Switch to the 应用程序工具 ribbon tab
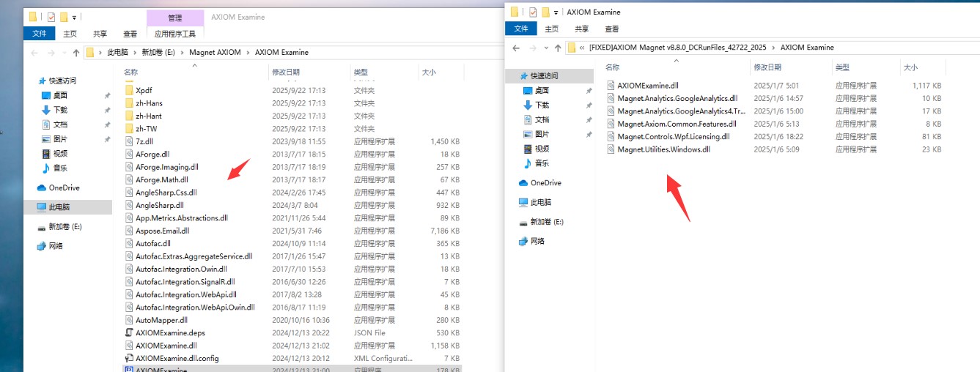This screenshot has height=372, width=980. point(175,34)
